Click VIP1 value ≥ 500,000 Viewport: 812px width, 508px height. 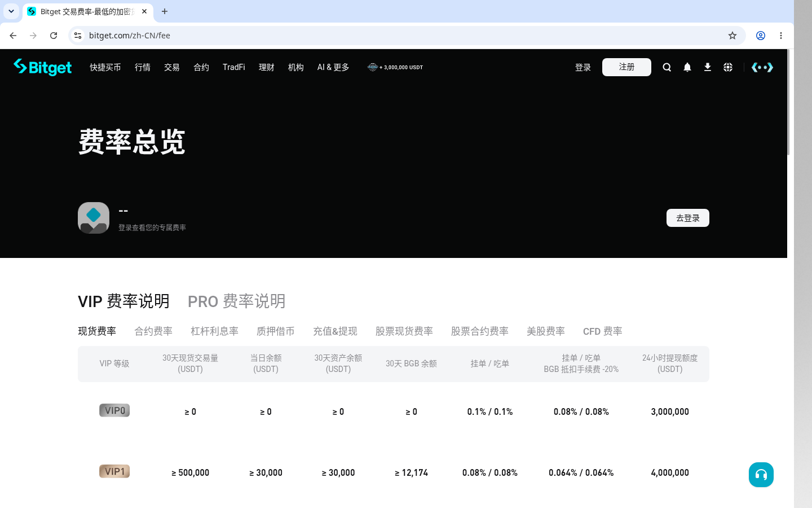[x=191, y=473]
